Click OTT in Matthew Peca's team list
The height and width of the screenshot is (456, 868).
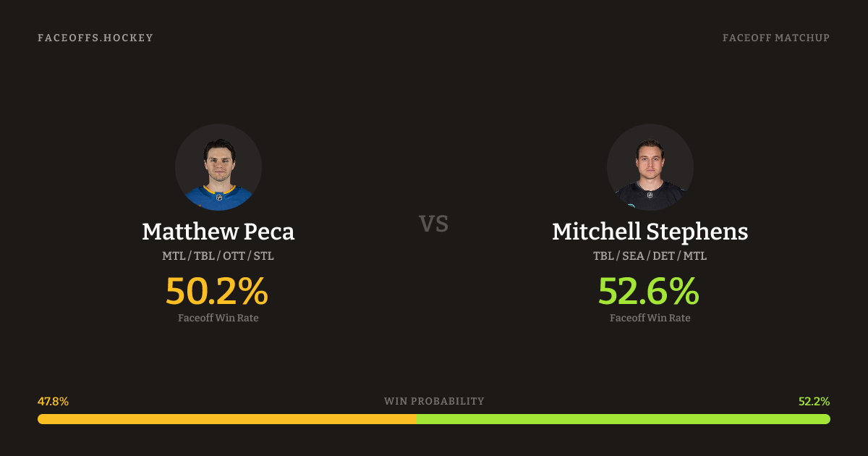point(234,256)
